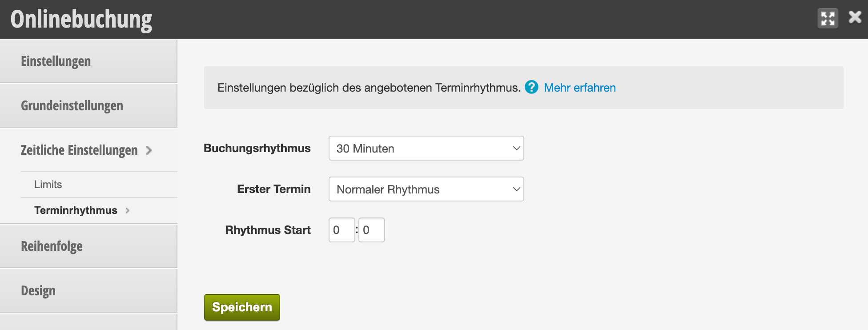Open the Mehr erfahren link
Image resolution: width=868 pixels, height=330 pixels.
tap(579, 88)
